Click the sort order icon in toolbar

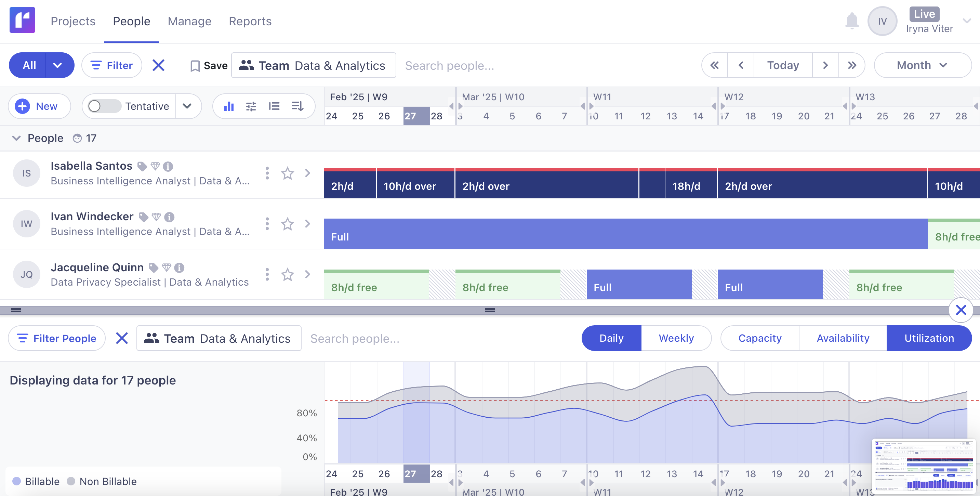pos(297,106)
